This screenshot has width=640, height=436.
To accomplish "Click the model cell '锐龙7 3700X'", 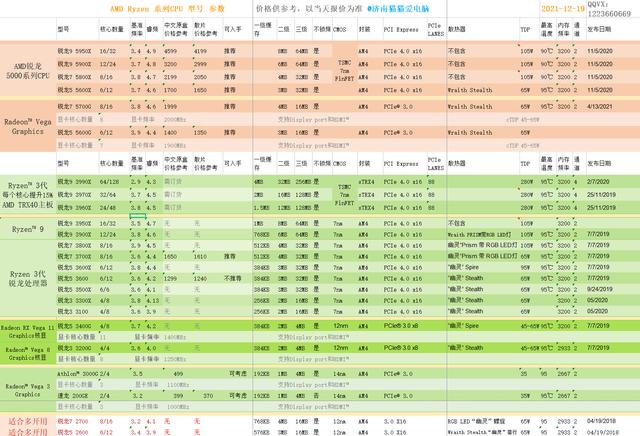I will (74, 257).
